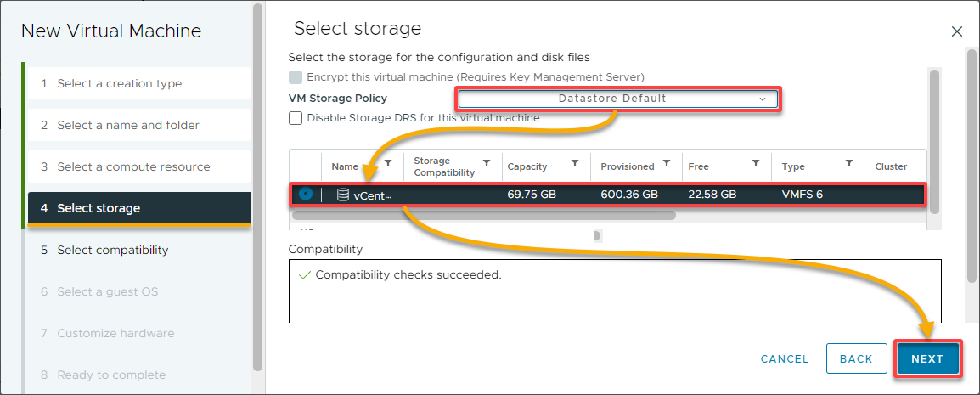
Task: Open the VM Storage Policy dropdown
Action: point(617,99)
